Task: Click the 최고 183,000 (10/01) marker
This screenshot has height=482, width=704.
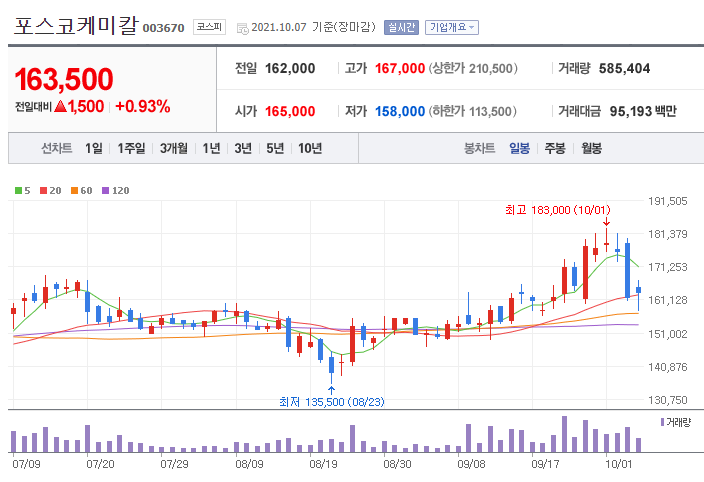Action: [x=558, y=210]
